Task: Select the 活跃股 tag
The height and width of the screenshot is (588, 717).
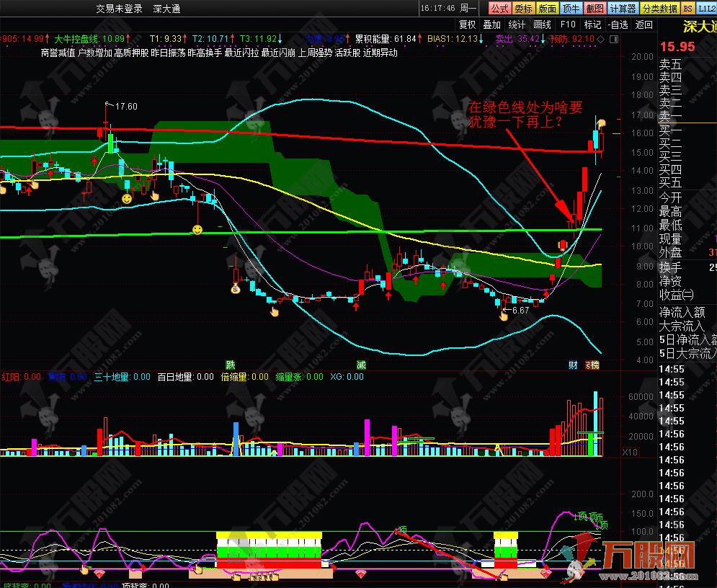Action: click(347, 53)
